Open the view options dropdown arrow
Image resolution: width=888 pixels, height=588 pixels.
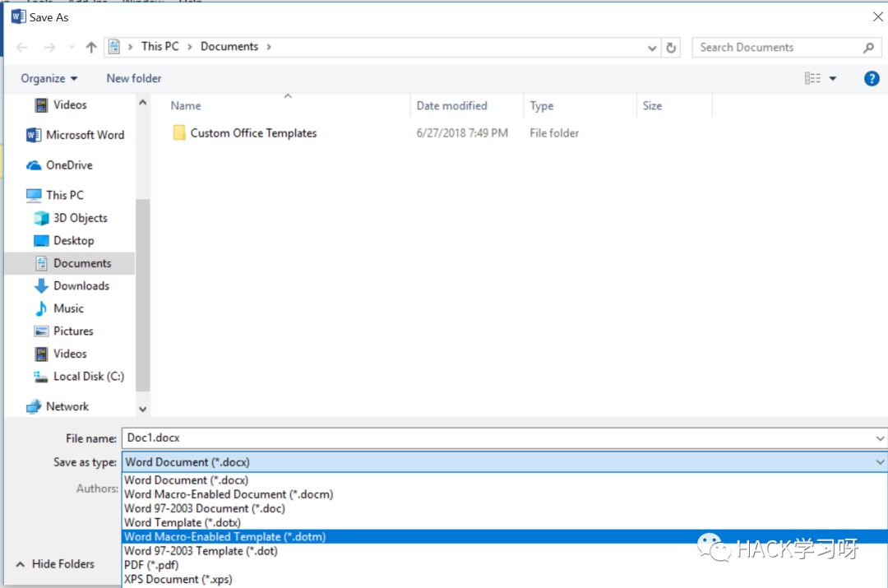click(x=833, y=79)
